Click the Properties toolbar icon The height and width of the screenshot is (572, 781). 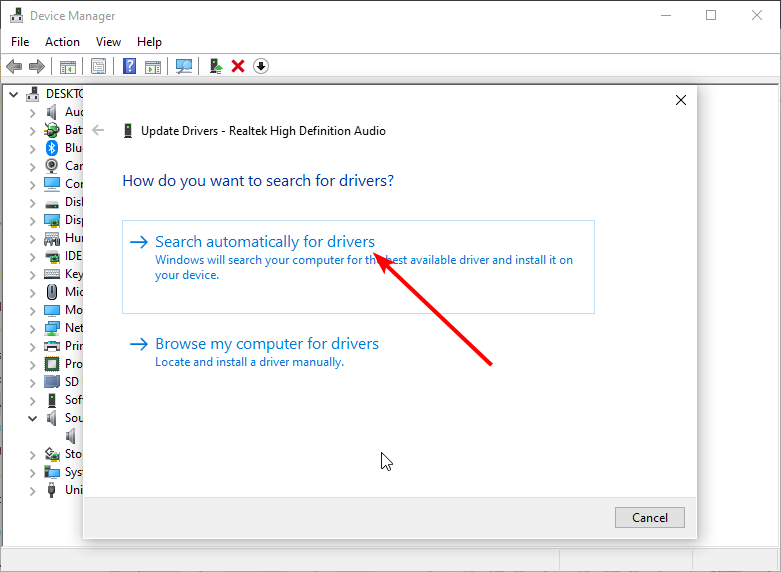point(99,66)
